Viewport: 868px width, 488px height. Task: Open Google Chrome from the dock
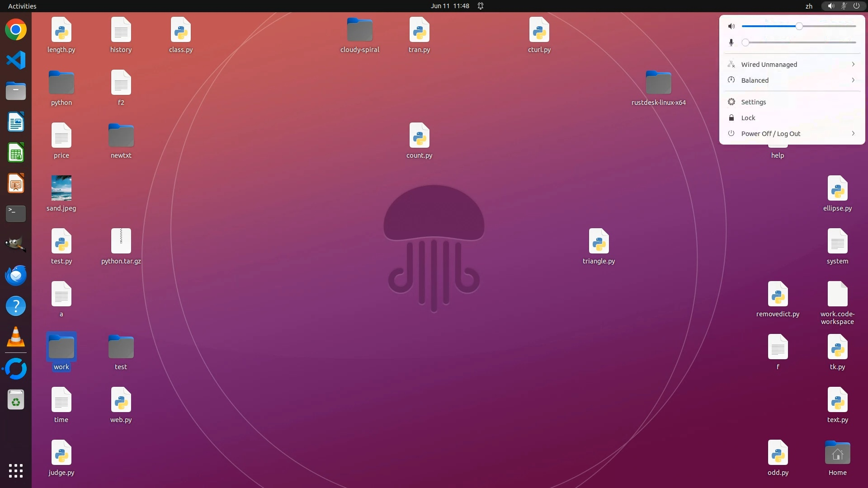coord(16,30)
